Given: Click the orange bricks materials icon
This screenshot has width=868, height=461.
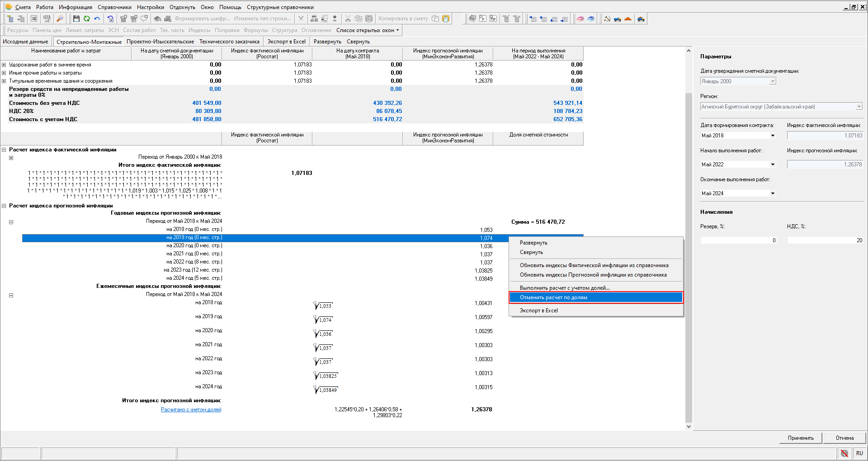Looking at the screenshot, I should tap(627, 19).
